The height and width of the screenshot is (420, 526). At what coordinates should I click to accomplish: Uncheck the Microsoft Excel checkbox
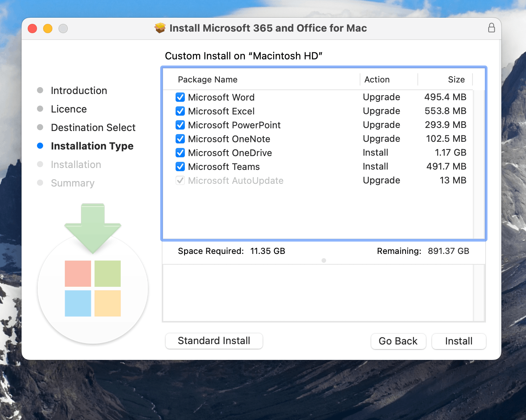(x=180, y=111)
